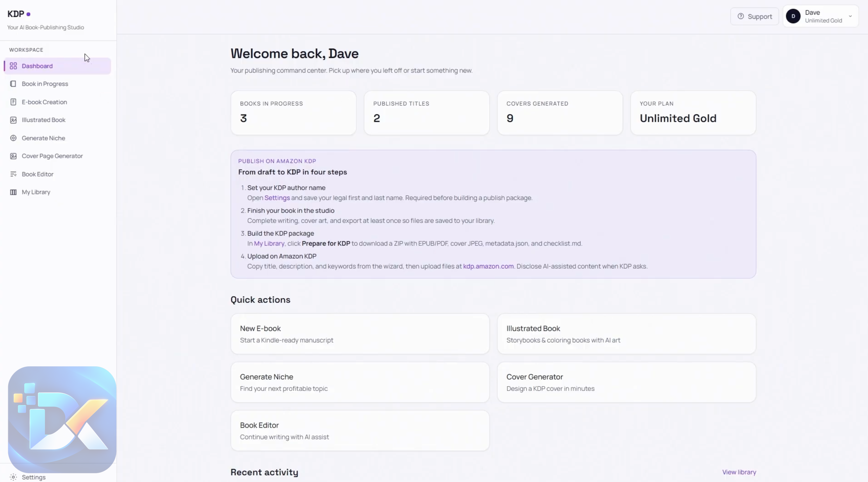
Task: Click the DX logo image
Action: pos(62,419)
